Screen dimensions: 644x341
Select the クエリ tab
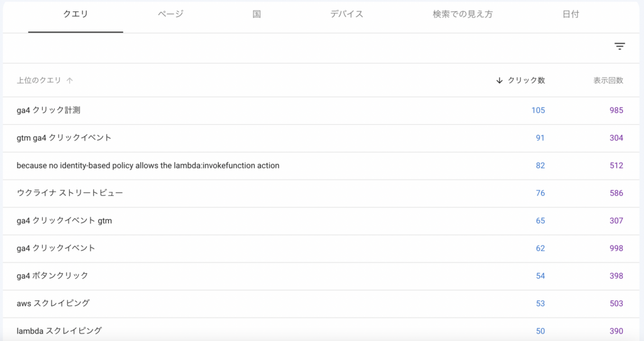[x=75, y=14]
